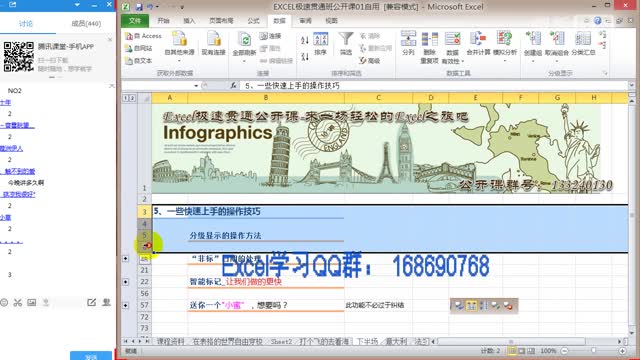
Task: Open the 创建组 dropdown arrow
Action: tap(533, 61)
